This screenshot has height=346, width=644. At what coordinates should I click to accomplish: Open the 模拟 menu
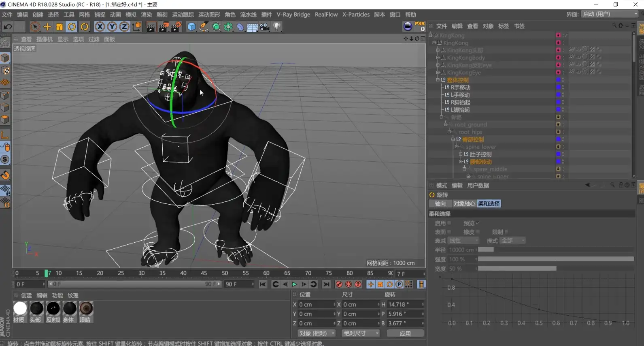(x=131, y=15)
